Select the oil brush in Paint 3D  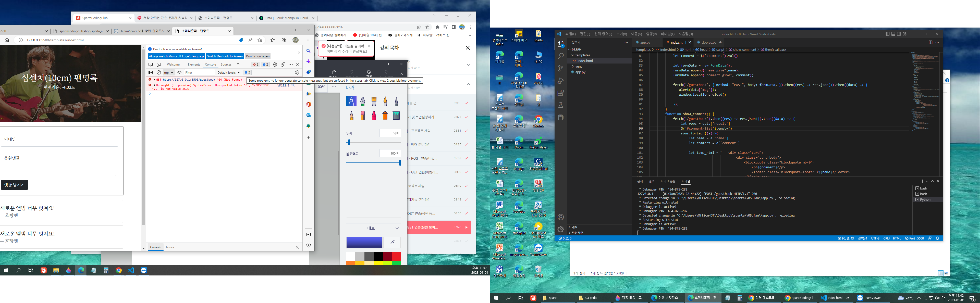(x=374, y=101)
